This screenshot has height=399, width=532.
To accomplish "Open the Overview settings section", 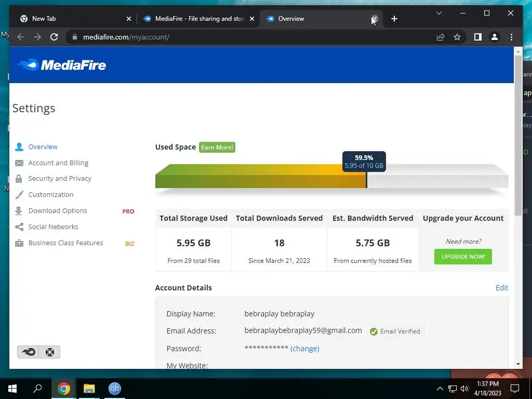I will pyautogui.click(x=43, y=147).
